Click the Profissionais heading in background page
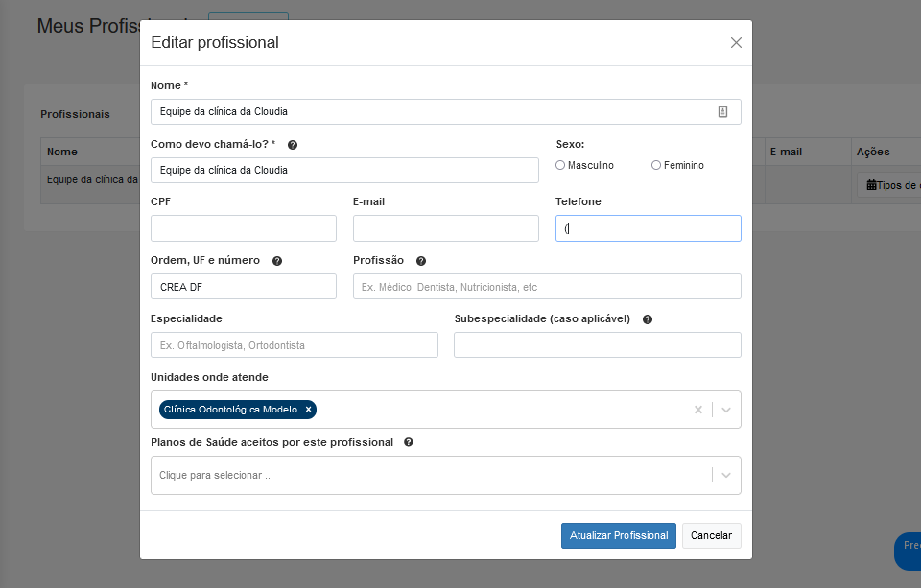 click(x=75, y=114)
